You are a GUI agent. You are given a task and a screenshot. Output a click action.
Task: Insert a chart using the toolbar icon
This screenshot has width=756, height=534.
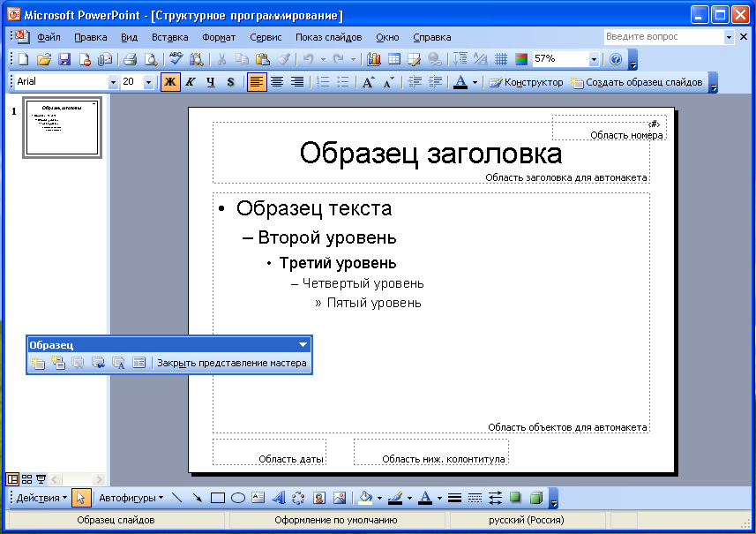374,59
